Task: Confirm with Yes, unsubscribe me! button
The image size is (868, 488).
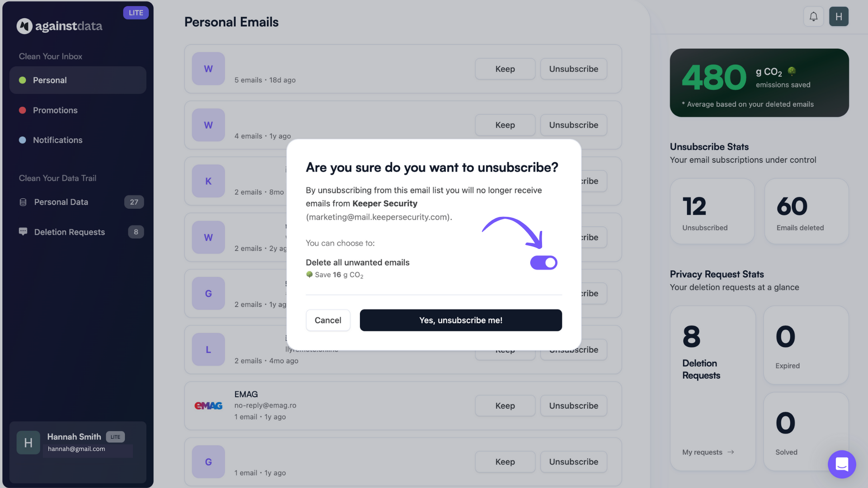Action: point(461,320)
